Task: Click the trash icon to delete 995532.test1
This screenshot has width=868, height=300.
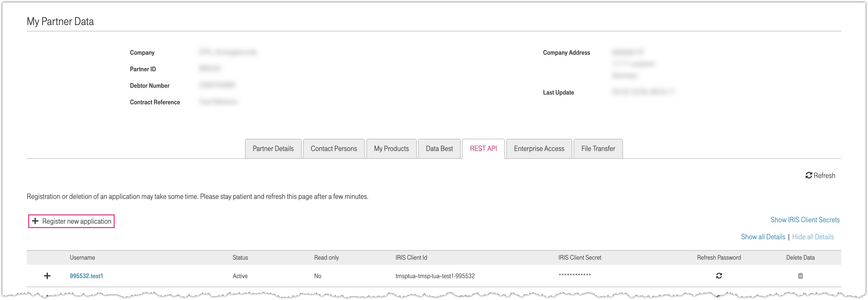Action: coord(800,276)
